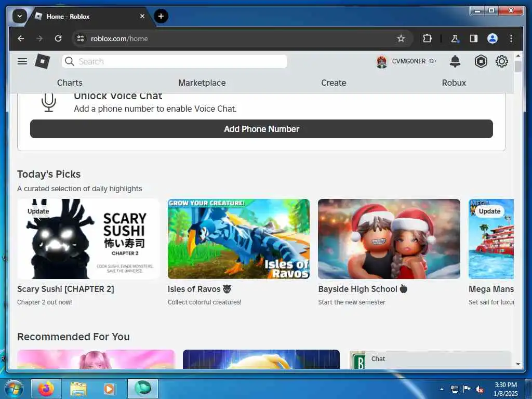Open the site information icon in address bar
The height and width of the screenshot is (399, 532).
(81, 38)
